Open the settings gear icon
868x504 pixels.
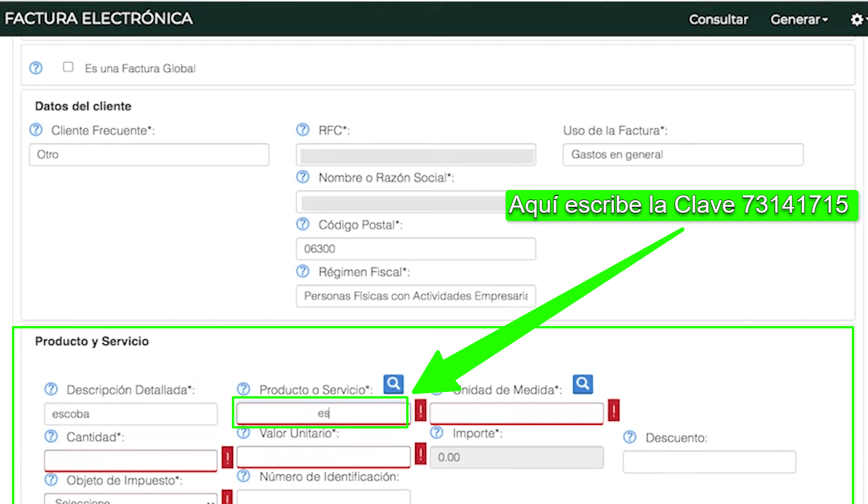857,19
